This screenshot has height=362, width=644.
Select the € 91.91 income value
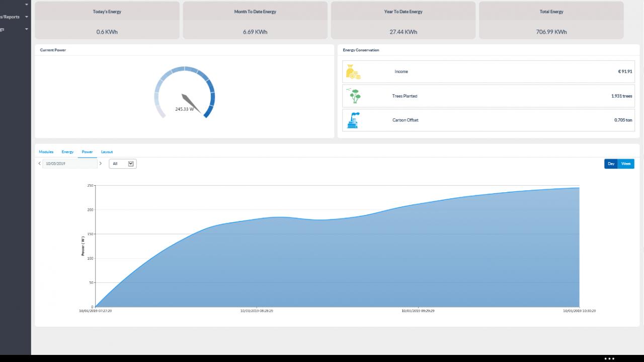[625, 71]
